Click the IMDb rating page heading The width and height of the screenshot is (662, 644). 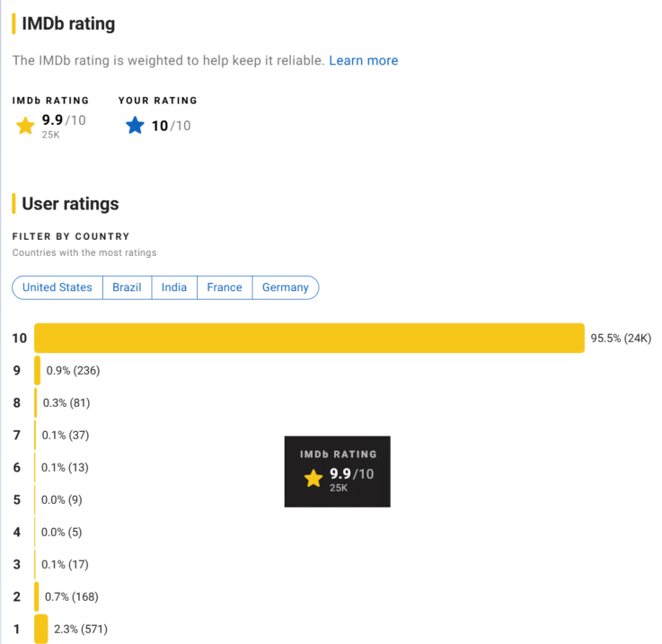click(68, 23)
